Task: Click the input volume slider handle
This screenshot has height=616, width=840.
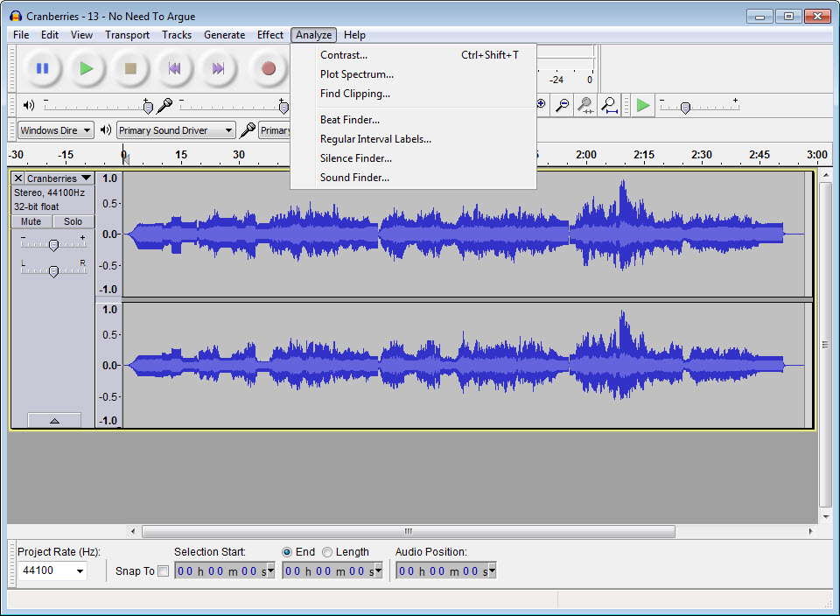Action: [x=283, y=107]
